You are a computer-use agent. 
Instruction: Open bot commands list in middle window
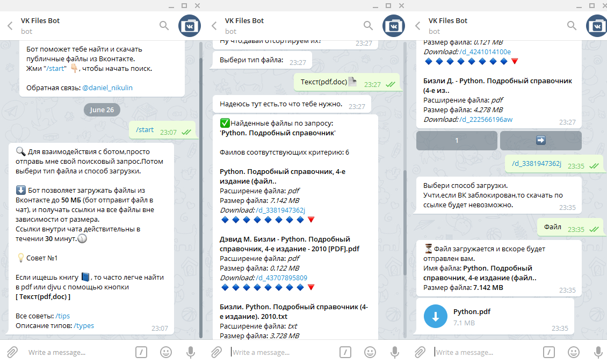click(345, 352)
